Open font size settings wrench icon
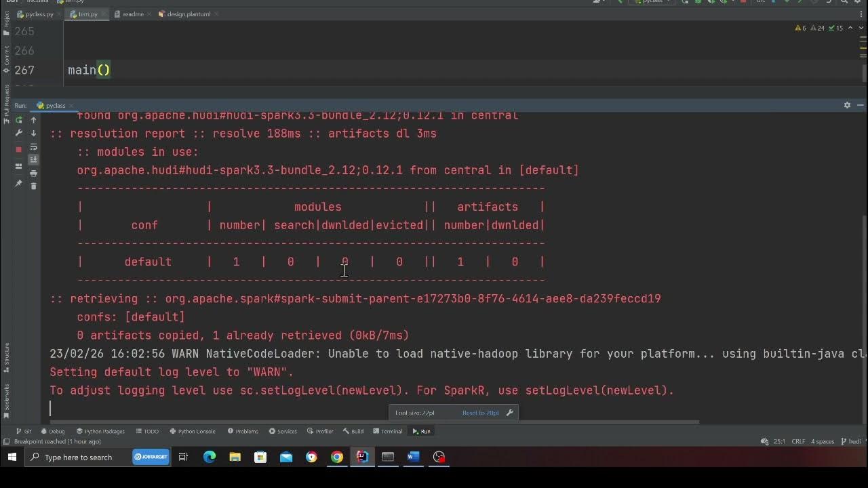868x488 pixels. click(510, 413)
